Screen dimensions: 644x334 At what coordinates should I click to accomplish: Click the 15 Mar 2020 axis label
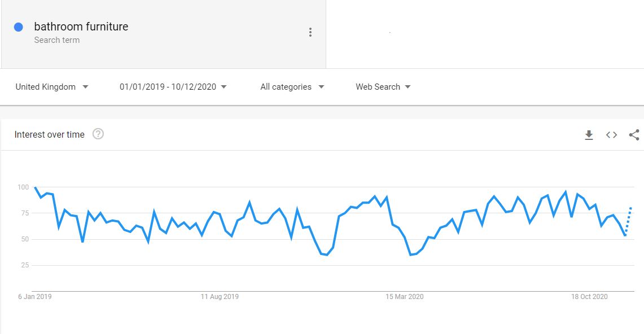404,297
